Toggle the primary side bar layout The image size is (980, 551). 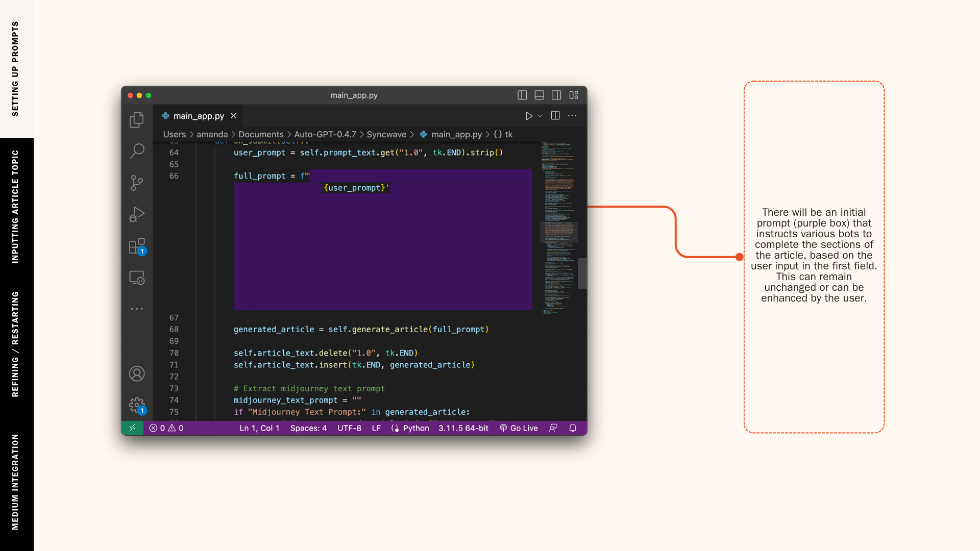click(522, 95)
